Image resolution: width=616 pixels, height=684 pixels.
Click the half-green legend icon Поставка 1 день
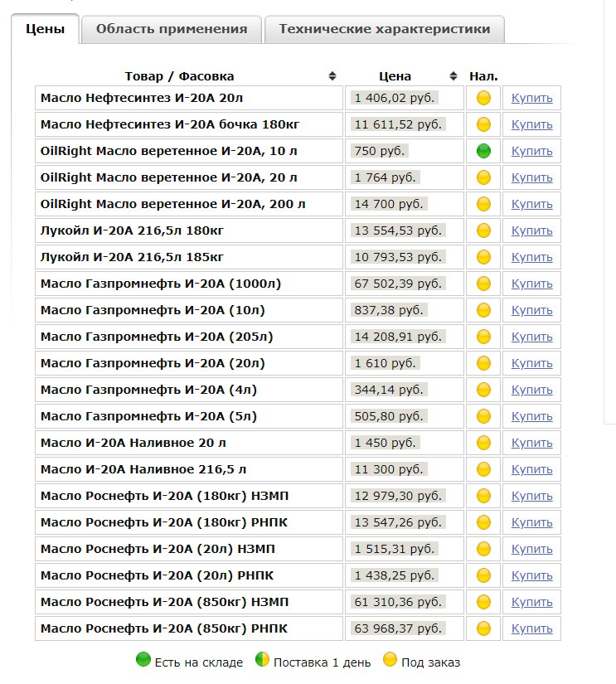pyautogui.click(x=262, y=659)
